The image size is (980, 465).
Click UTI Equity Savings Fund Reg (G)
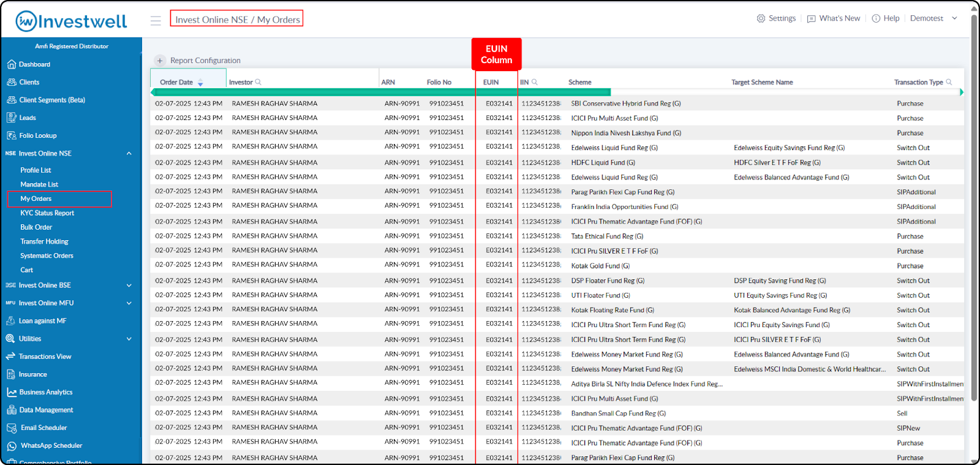coord(780,295)
